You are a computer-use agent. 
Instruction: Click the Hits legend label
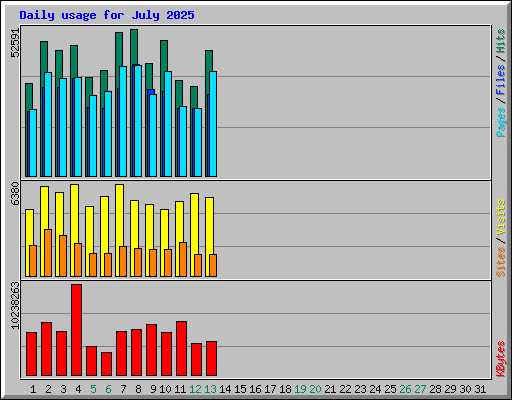click(501, 41)
